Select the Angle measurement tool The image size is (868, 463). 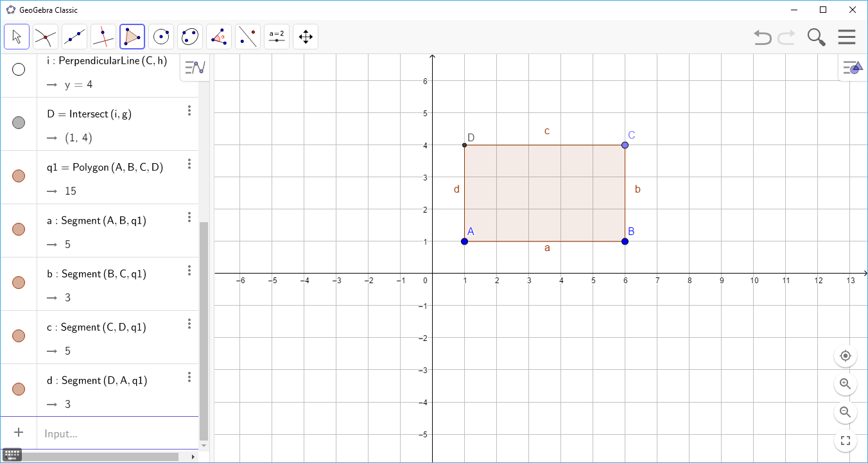coord(218,37)
